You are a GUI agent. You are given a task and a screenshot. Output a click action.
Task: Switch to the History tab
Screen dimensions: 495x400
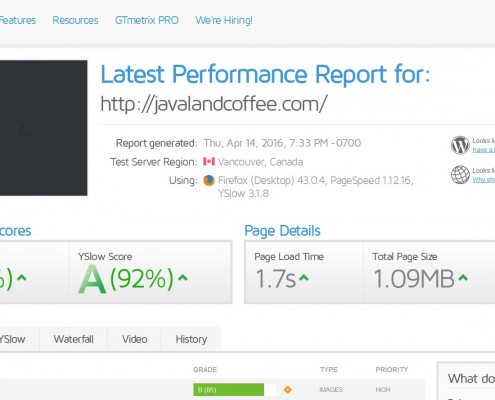point(191,339)
